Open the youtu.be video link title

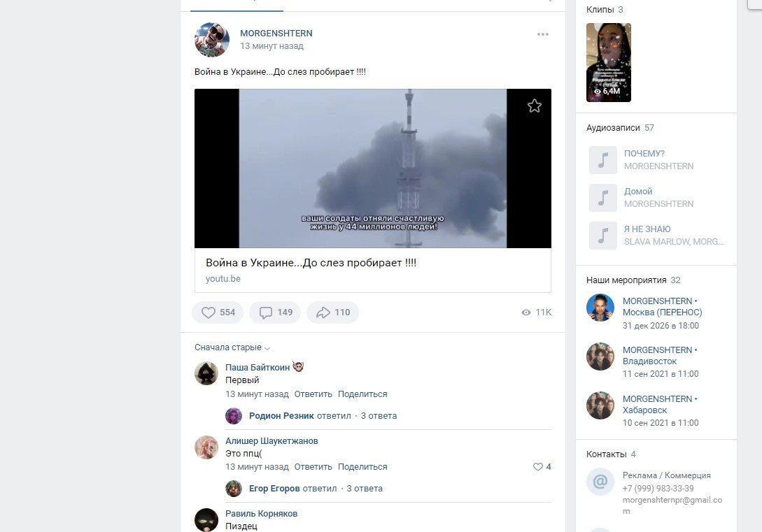point(311,263)
